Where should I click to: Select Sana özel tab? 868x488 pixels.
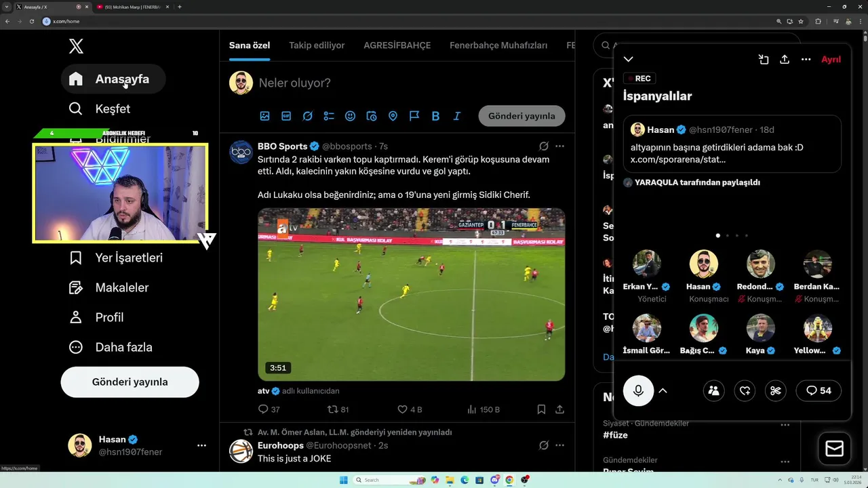(x=250, y=45)
